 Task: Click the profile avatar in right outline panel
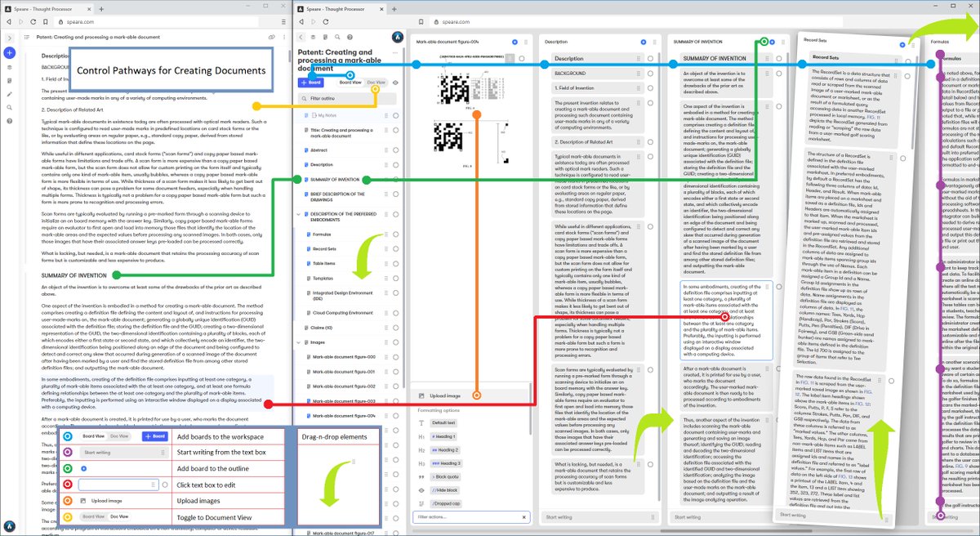[x=397, y=38]
